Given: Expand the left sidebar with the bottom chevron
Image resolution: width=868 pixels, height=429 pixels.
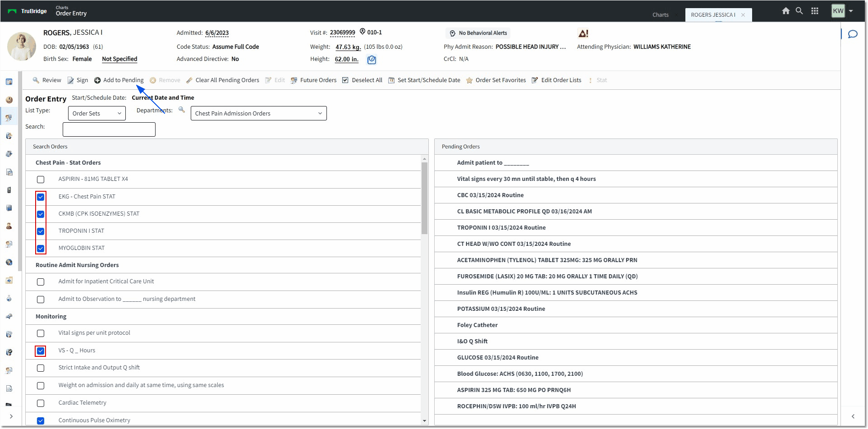Looking at the screenshot, I should [x=11, y=416].
